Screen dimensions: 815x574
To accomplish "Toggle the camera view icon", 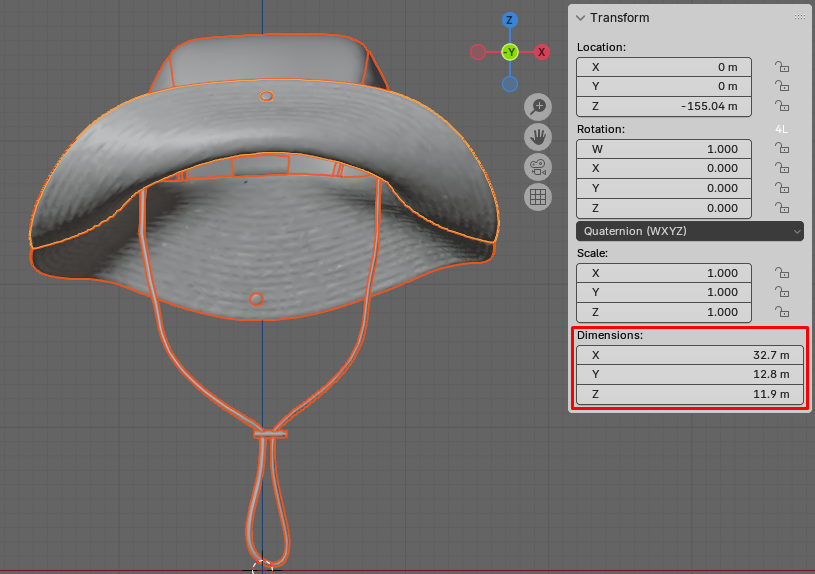I will (x=538, y=167).
